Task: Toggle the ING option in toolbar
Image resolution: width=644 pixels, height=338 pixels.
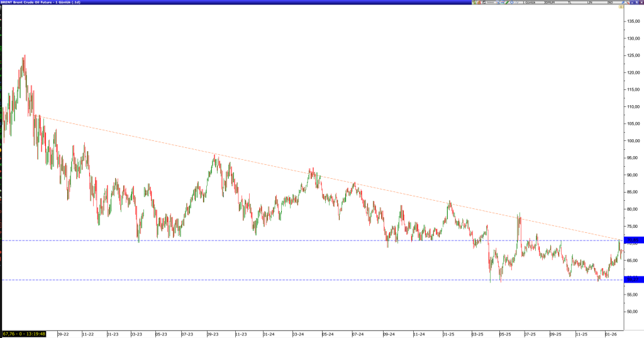Action: coord(610,3)
